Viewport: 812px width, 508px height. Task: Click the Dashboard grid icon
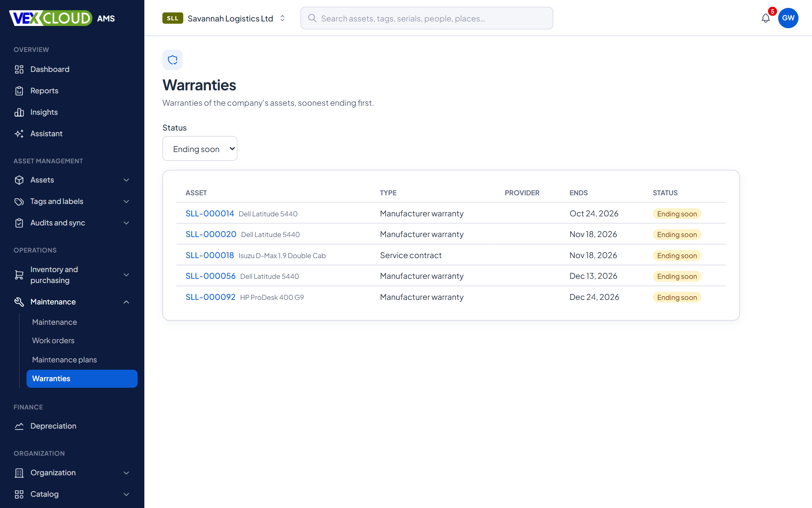coord(19,69)
